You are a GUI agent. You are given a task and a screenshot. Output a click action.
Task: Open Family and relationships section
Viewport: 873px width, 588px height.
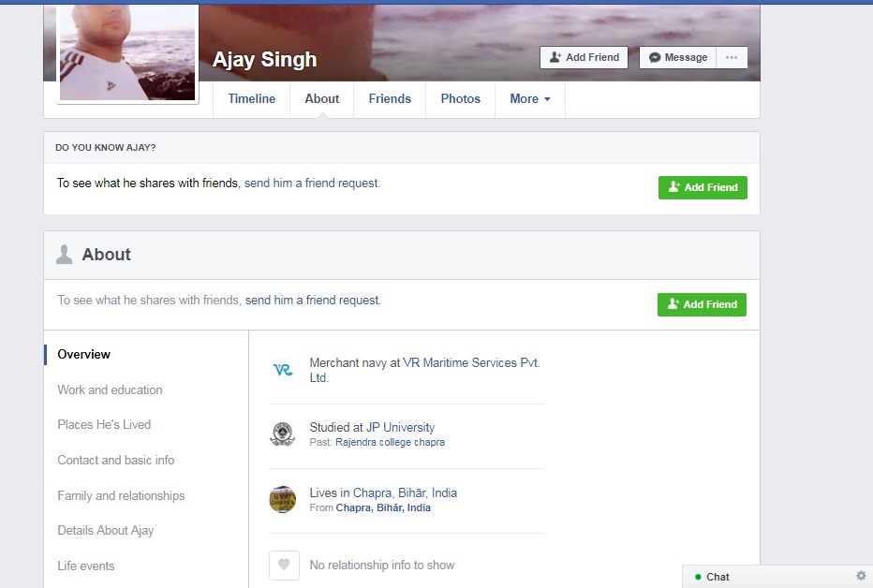[121, 495]
